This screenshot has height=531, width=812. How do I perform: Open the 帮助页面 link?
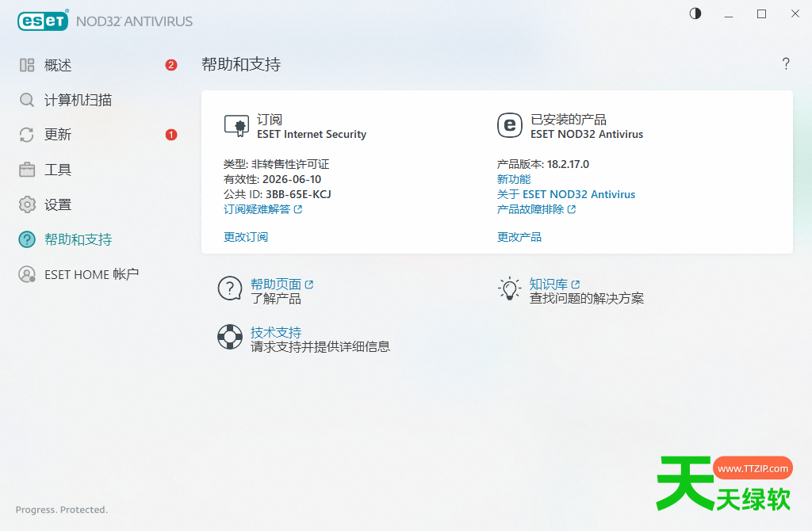(275, 285)
